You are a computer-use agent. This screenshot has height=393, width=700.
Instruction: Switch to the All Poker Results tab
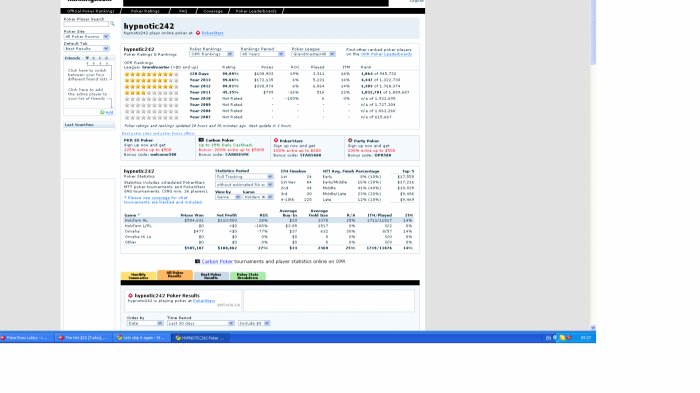pyautogui.click(x=175, y=275)
